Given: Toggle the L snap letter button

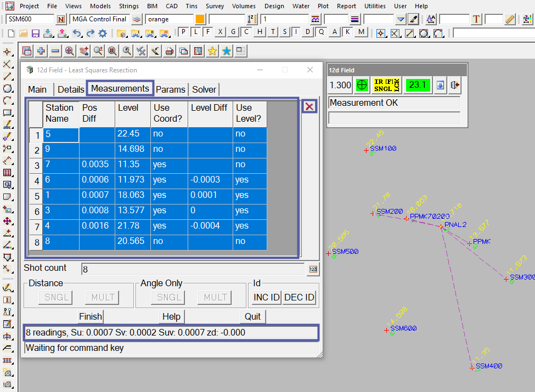Looking at the screenshot, I should [195, 32].
